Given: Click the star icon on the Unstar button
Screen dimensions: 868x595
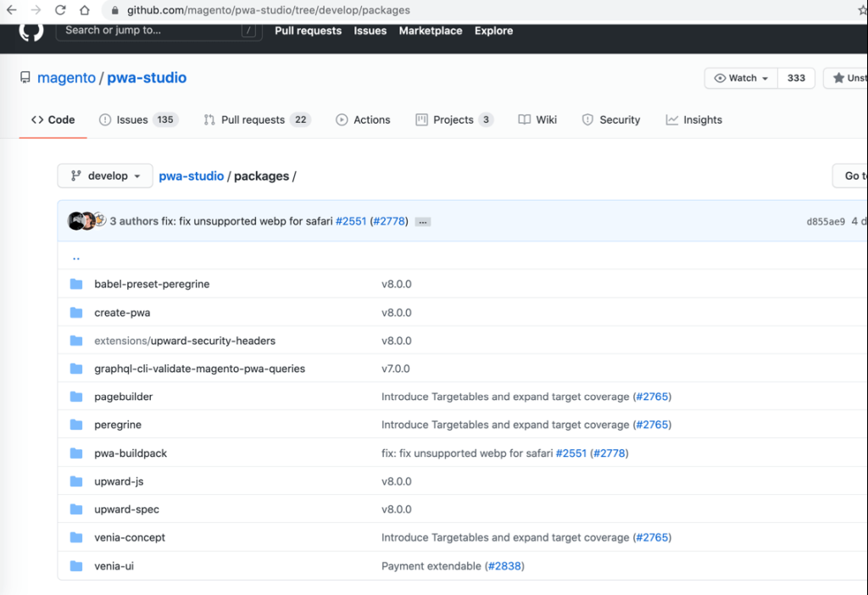Looking at the screenshot, I should [x=838, y=78].
